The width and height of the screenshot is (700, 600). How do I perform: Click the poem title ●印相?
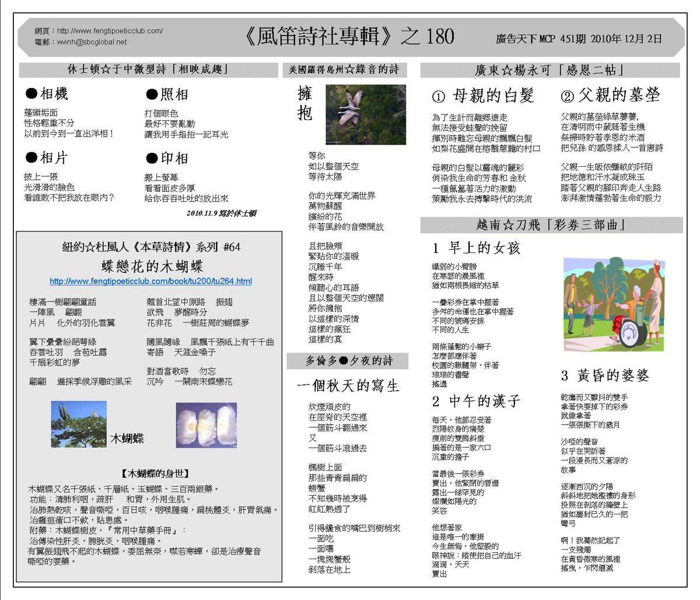click(x=167, y=158)
